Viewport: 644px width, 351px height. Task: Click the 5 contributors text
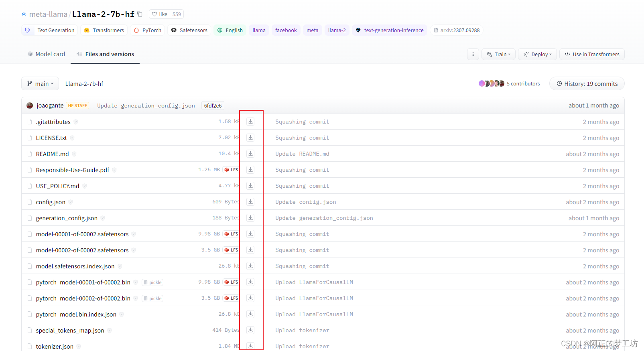pos(523,83)
